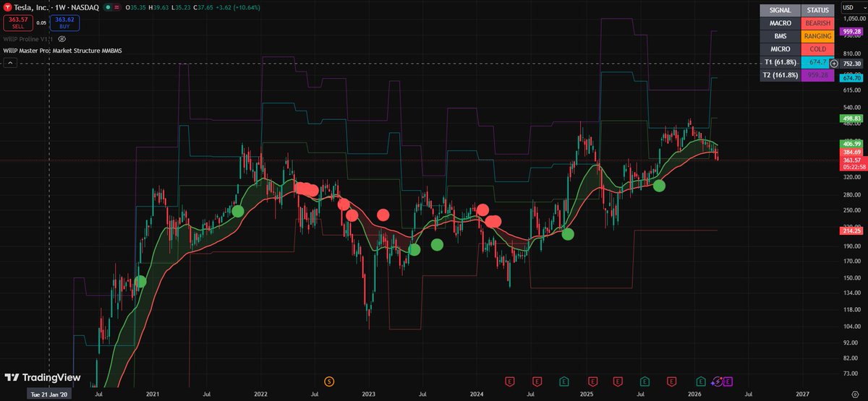The height and width of the screenshot is (401, 868).
Task: Click the 752.30 crosshair price label
Action: (851, 64)
